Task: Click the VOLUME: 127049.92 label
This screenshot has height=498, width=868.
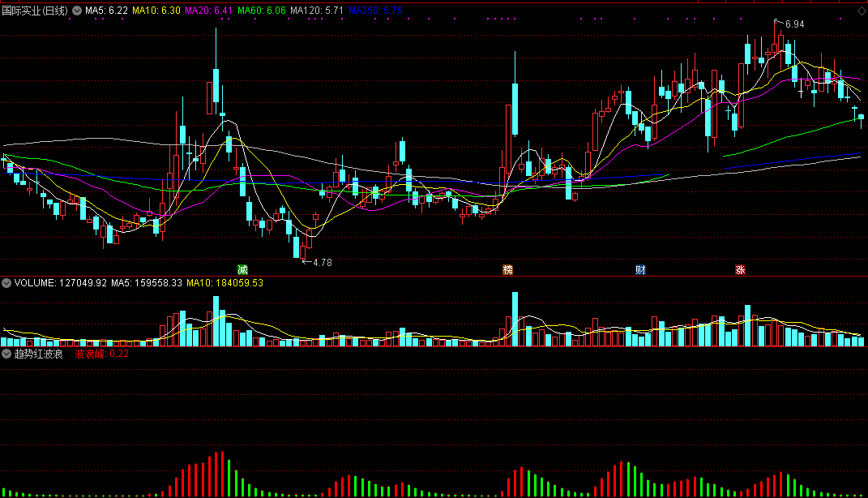Action: (60, 283)
